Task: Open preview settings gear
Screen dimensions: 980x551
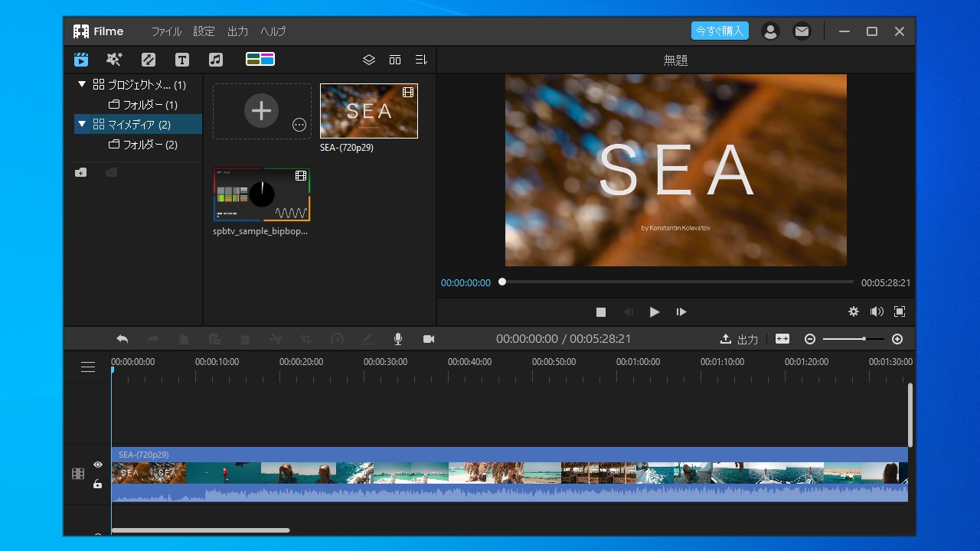Action: tap(854, 311)
